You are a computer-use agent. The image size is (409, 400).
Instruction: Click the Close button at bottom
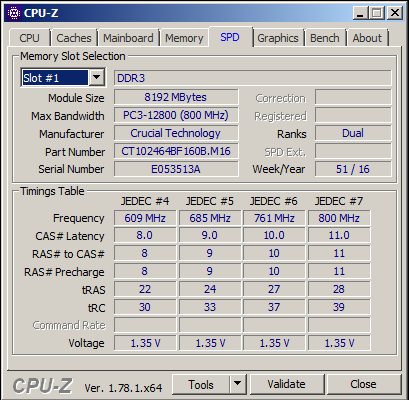pos(364,385)
